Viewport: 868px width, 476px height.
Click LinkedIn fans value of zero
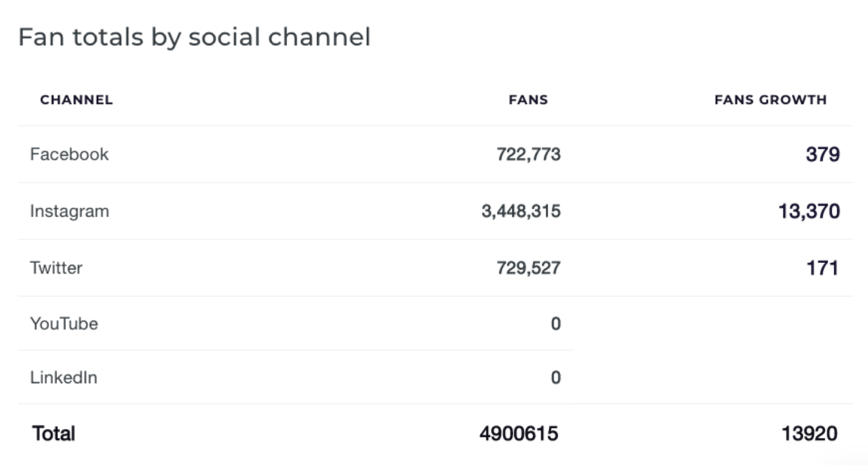tap(555, 377)
